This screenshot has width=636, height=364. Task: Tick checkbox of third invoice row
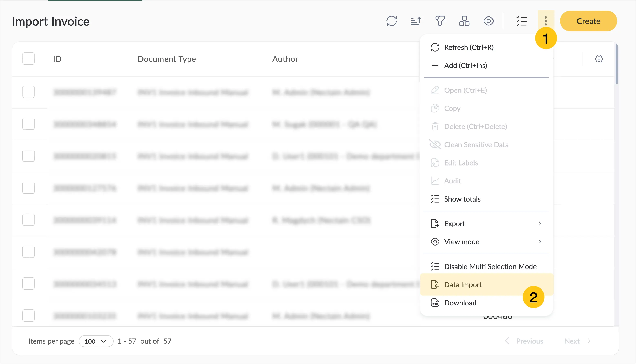29,156
